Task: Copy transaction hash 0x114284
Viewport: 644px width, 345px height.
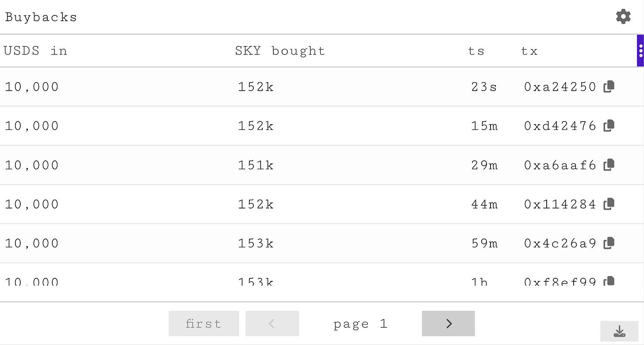Action: 609,204
